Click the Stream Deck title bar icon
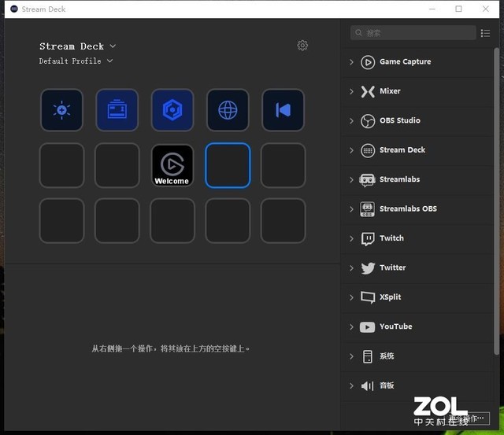This screenshot has height=435, width=504. pos(14,9)
